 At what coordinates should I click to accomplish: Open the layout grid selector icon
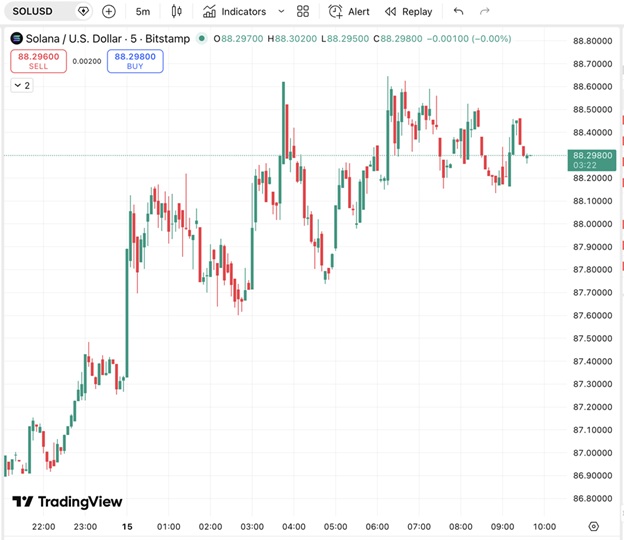click(303, 12)
